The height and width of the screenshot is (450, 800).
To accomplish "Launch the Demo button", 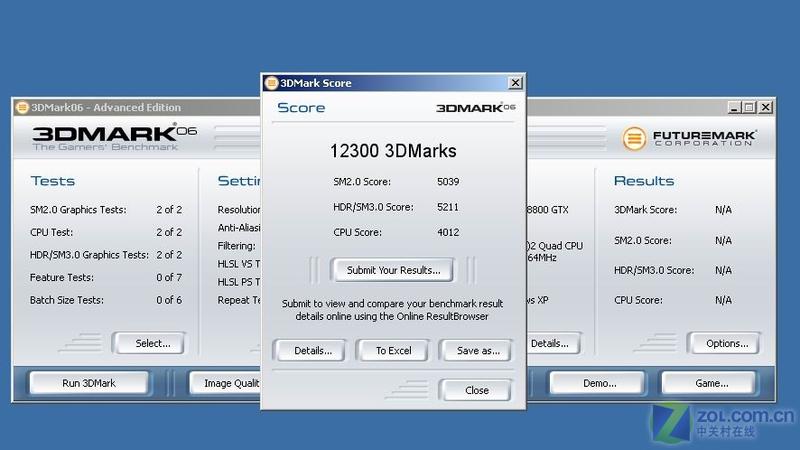I will [599, 383].
